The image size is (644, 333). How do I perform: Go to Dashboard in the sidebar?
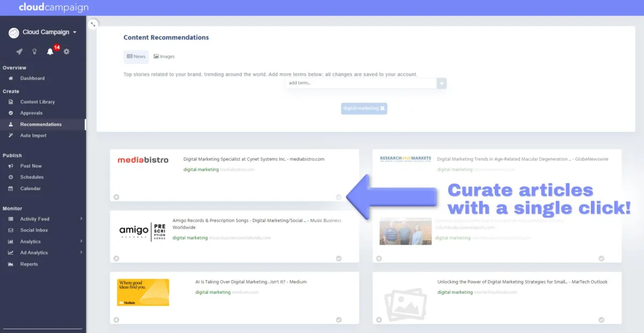tap(32, 78)
